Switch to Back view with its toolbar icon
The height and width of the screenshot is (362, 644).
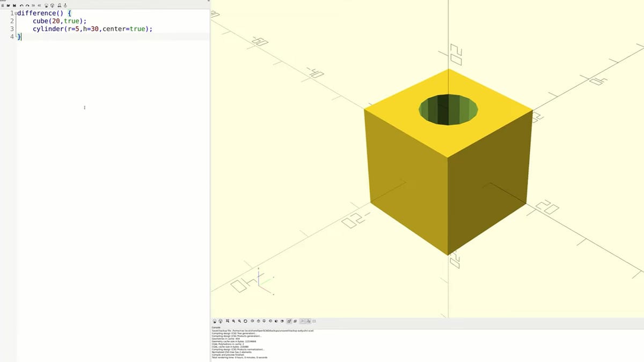[282, 321]
